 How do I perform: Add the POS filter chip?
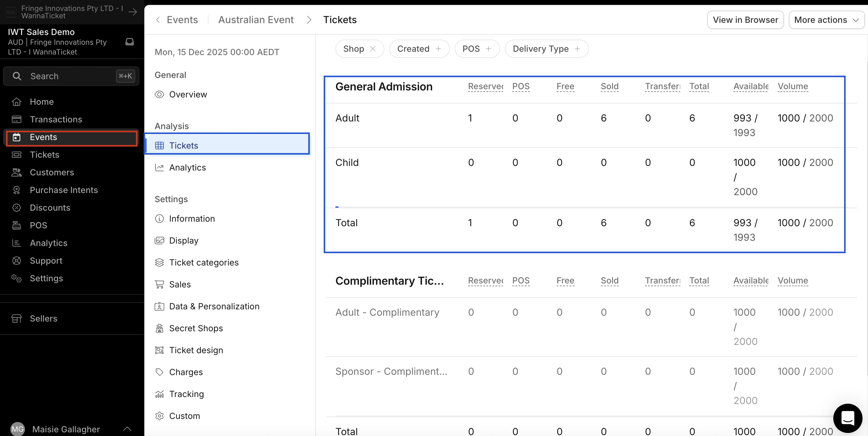[488, 49]
